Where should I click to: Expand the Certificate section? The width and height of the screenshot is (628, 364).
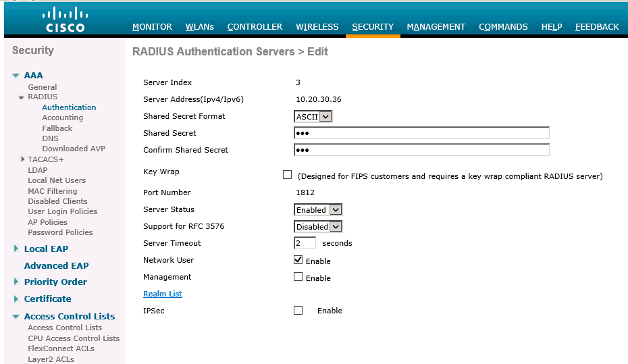[x=16, y=298]
